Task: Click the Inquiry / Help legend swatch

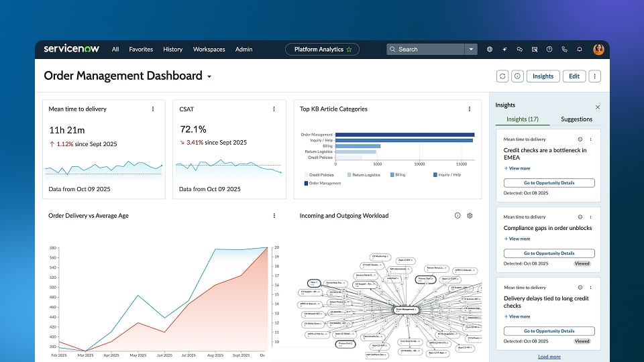Action: pos(435,175)
